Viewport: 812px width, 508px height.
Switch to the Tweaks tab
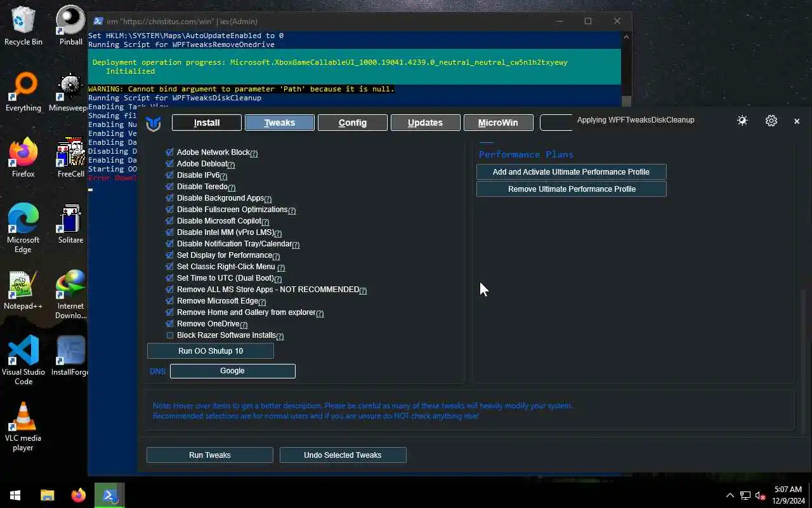pos(280,123)
